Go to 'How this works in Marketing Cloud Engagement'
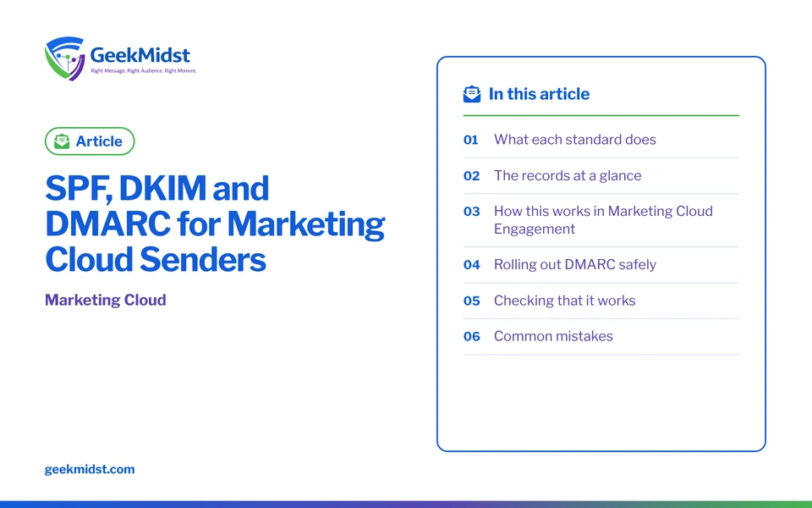This screenshot has height=508, width=812. click(603, 220)
